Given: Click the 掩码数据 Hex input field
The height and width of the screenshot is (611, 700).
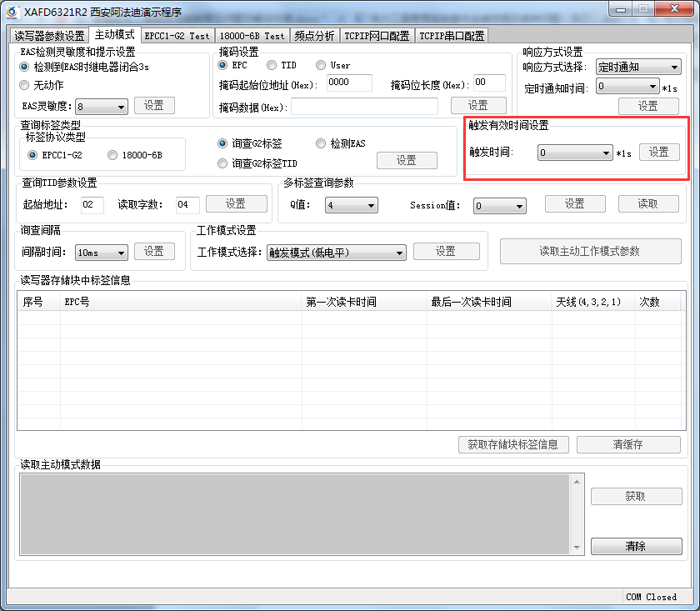Looking at the screenshot, I should pyautogui.click(x=364, y=107).
